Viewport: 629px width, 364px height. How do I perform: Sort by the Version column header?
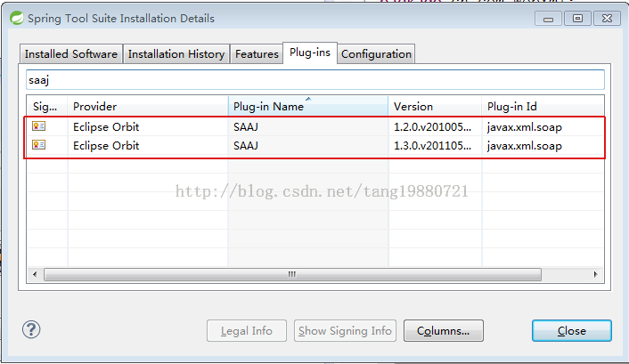[435, 106]
